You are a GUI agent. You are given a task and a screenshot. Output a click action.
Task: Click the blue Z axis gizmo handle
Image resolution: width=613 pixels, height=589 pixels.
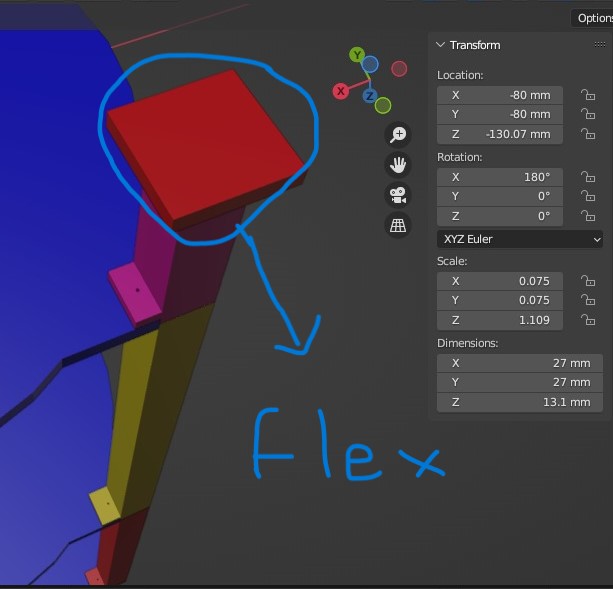click(369, 96)
